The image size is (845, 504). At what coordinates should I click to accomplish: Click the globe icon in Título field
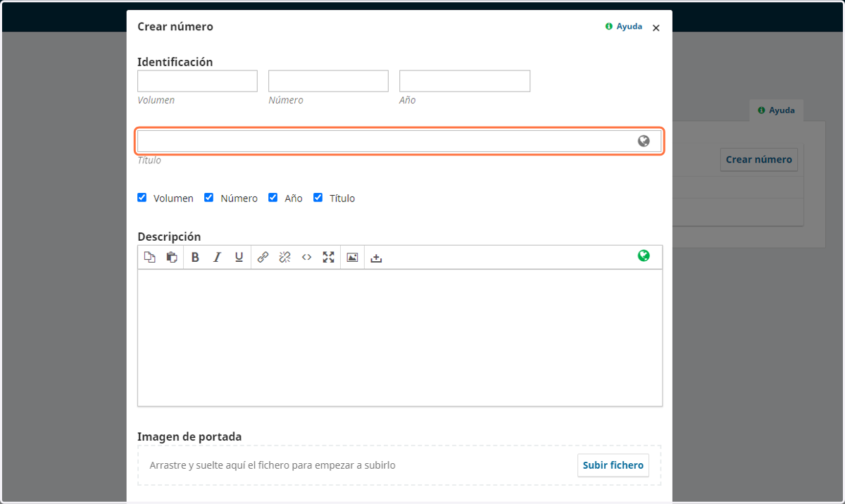click(x=644, y=141)
